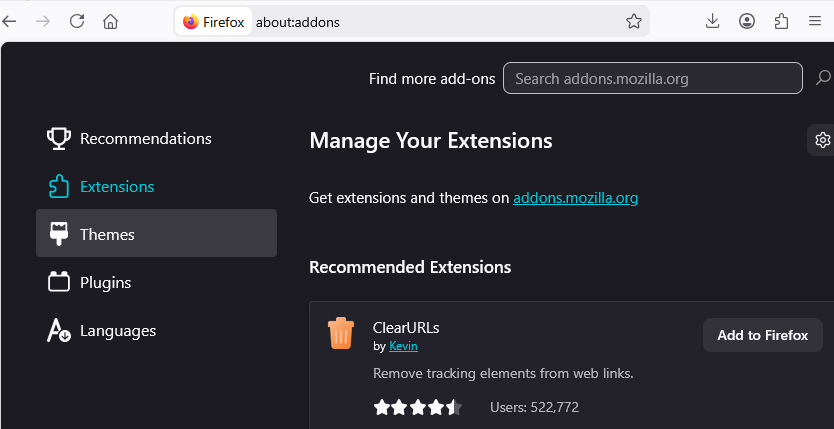Click the add-ons search magnifier icon

[x=823, y=78]
